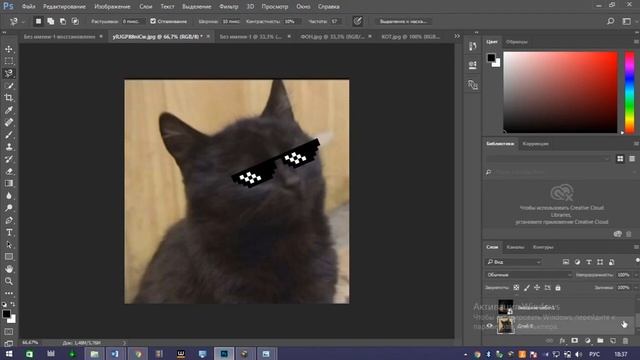The width and height of the screenshot is (640, 360).
Task: Delete the layer with the trash icon
Action: coord(625,340)
